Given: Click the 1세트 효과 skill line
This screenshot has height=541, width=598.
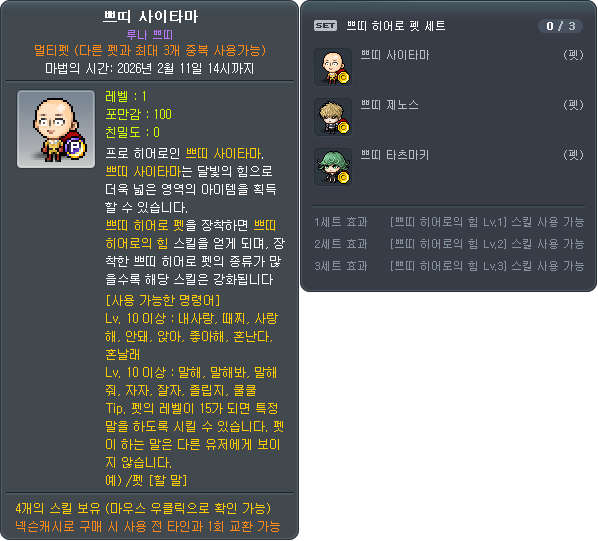Looking at the screenshot, I should click(x=449, y=222).
